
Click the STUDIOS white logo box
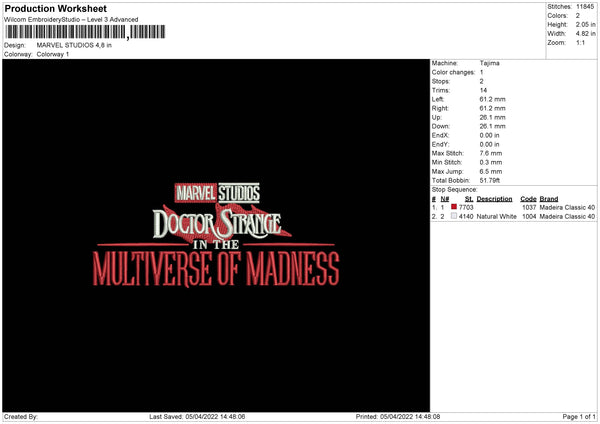click(239, 193)
